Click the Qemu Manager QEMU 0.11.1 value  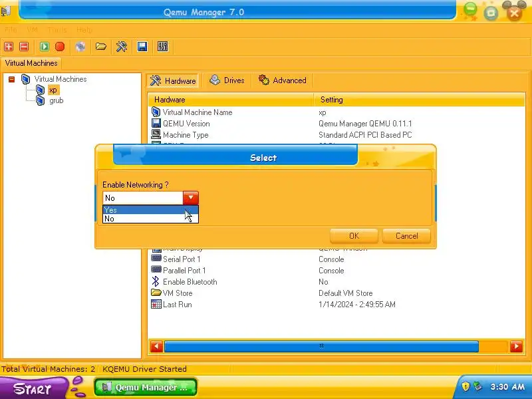tap(365, 124)
